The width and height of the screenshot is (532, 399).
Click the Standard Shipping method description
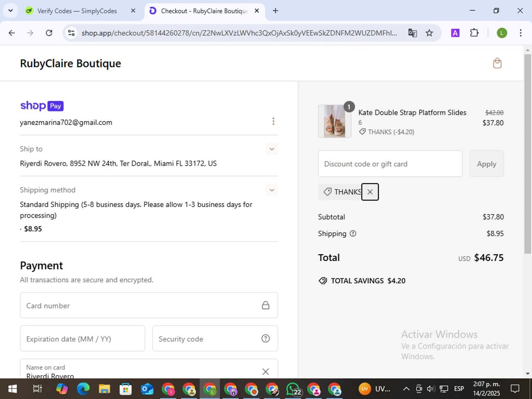[136, 210]
